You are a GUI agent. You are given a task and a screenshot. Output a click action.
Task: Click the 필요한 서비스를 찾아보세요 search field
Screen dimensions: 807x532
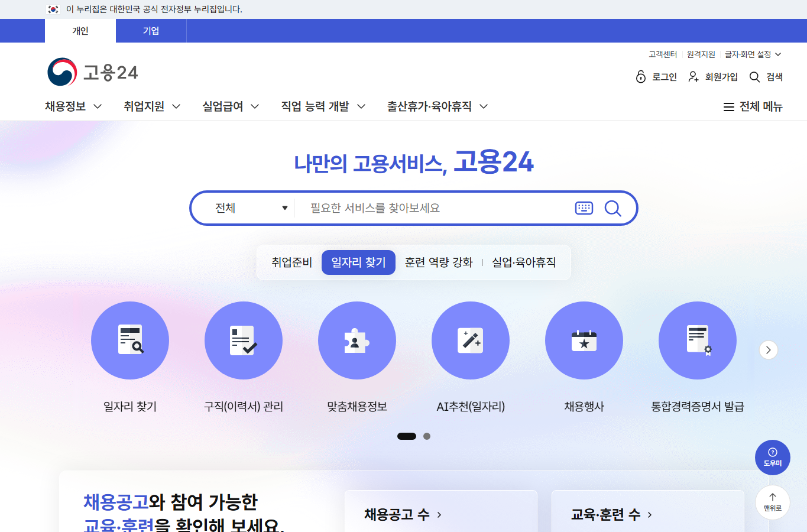point(436,208)
